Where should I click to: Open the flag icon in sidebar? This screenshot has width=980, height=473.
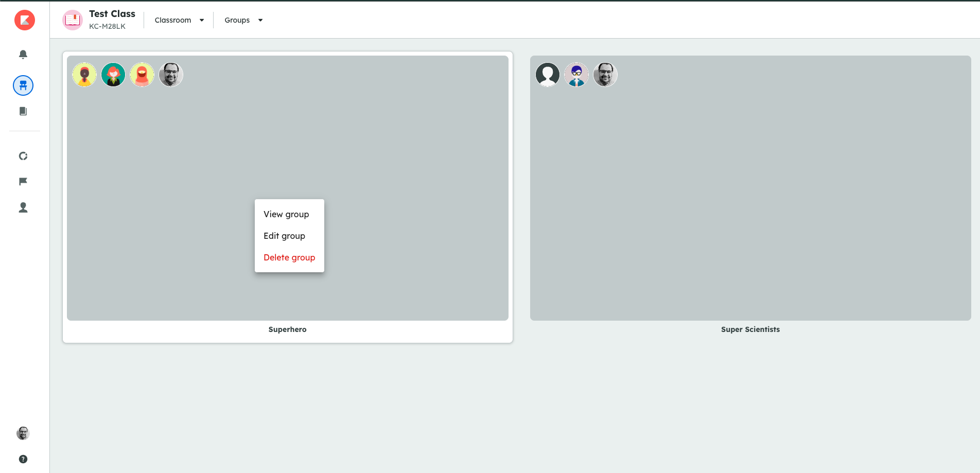[23, 181]
